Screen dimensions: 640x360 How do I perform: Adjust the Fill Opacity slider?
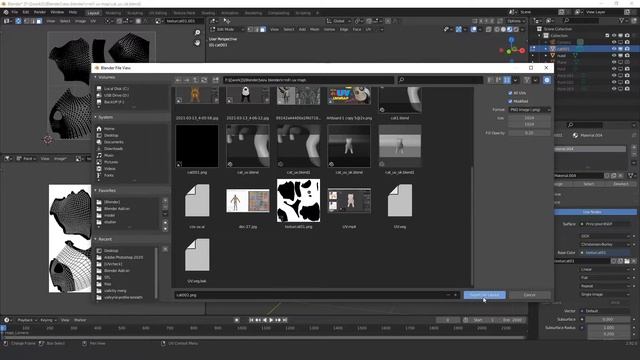pyautogui.click(x=529, y=133)
